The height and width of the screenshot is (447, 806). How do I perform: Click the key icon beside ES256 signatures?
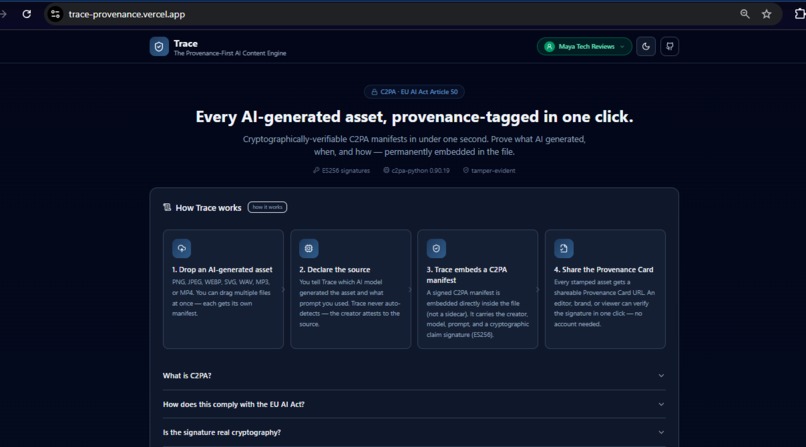pos(316,170)
